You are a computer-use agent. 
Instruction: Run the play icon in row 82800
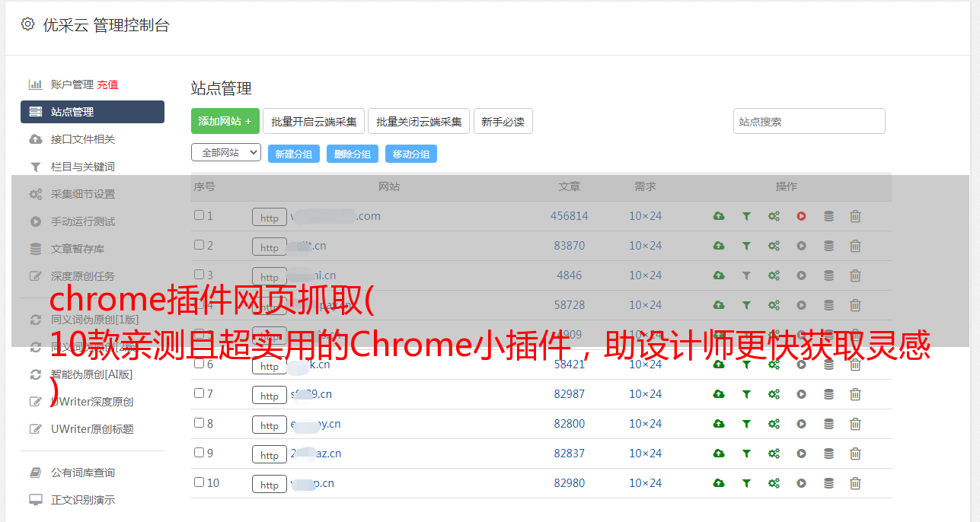[x=801, y=424]
